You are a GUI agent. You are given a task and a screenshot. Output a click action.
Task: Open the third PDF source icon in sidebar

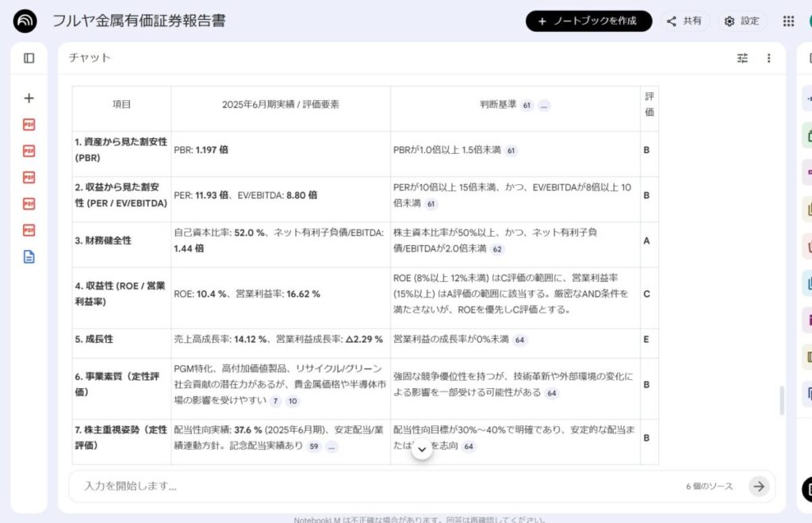[29, 177]
